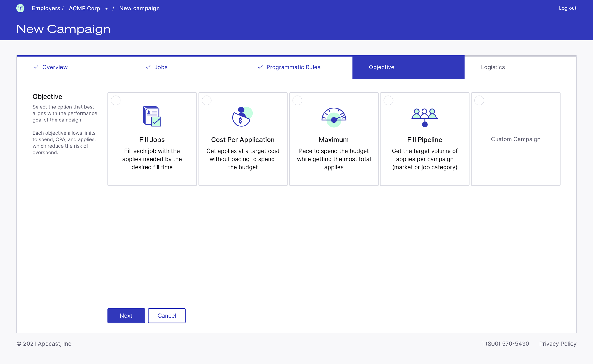Click the checkmark beside Overview step

tap(36, 67)
